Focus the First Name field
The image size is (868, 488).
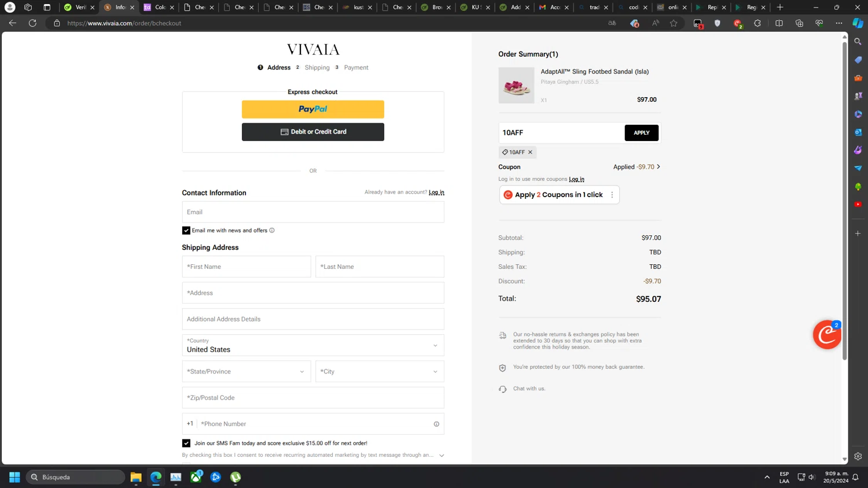[247, 267]
